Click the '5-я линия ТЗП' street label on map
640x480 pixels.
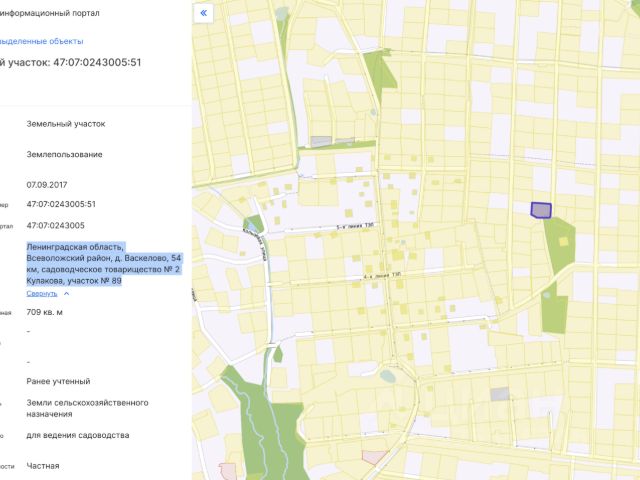pyautogui.click(x=355, y=226)
